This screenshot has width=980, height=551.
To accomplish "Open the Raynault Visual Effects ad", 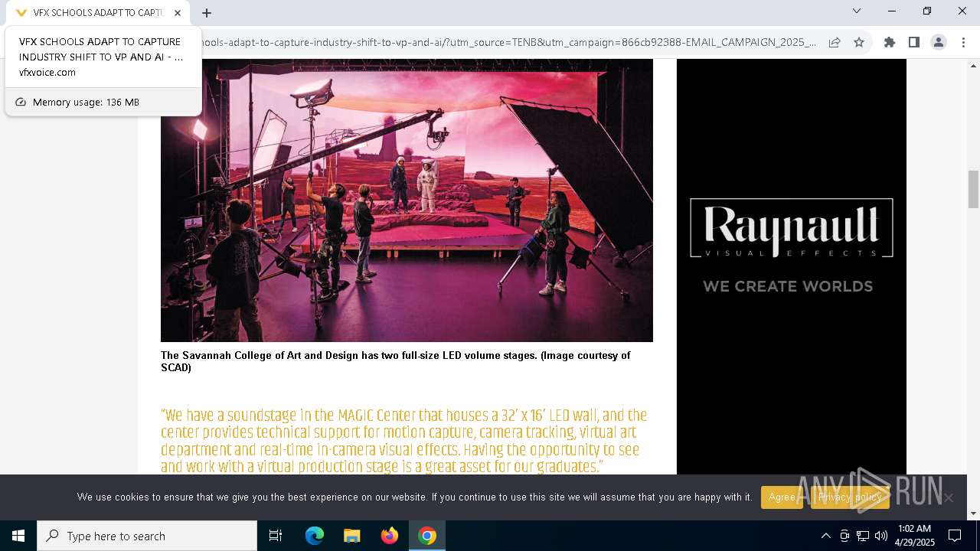I will click(792, 266).
